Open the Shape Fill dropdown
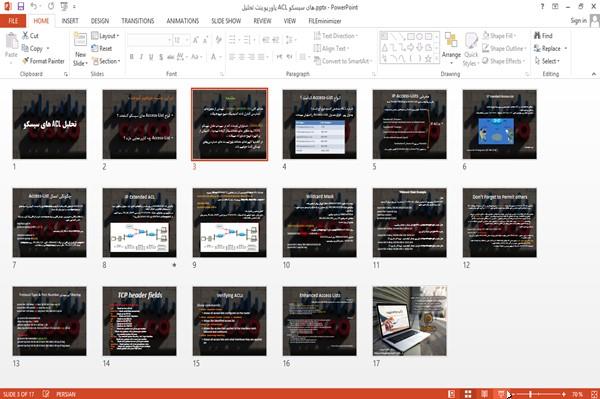The image size is (600, 399). (499, 36)
